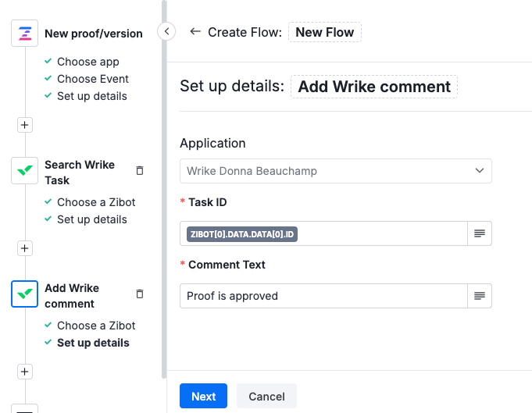Select ZIBOT[0].DATA.DATA[0].ID variable tag

tap(242, 234)
